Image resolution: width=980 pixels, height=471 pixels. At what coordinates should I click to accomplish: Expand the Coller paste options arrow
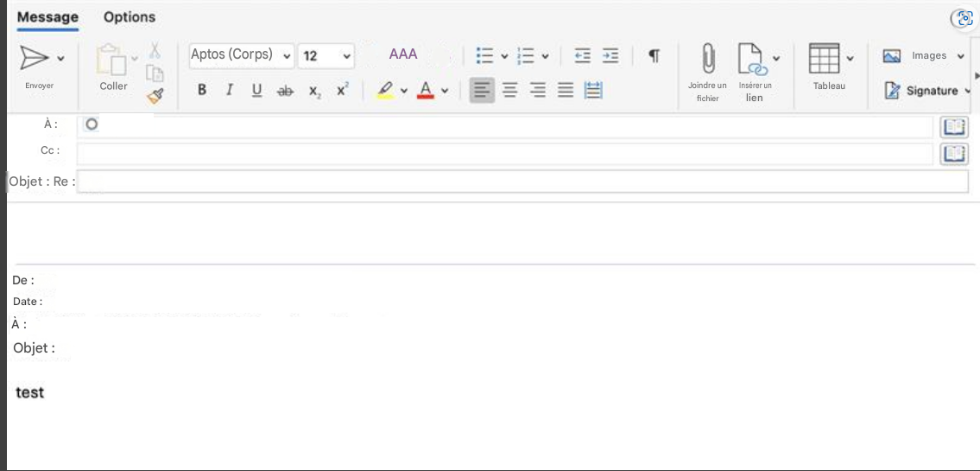135,59
